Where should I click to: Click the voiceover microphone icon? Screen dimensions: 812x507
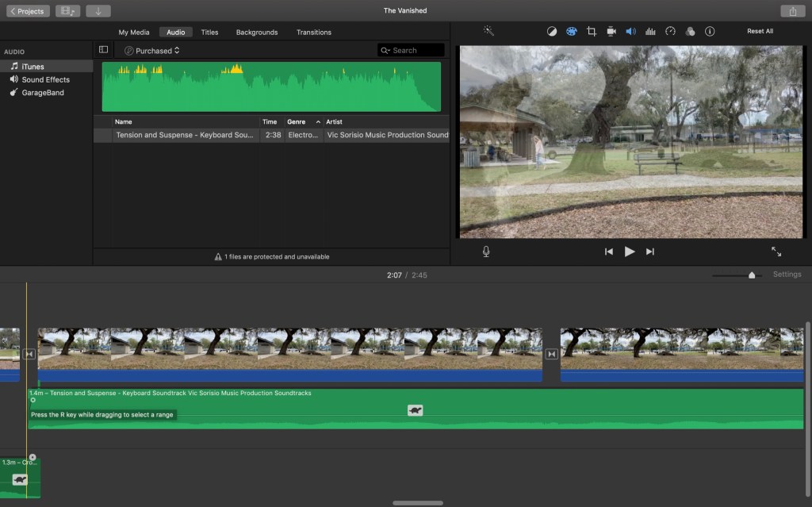[x=486, y=252]
